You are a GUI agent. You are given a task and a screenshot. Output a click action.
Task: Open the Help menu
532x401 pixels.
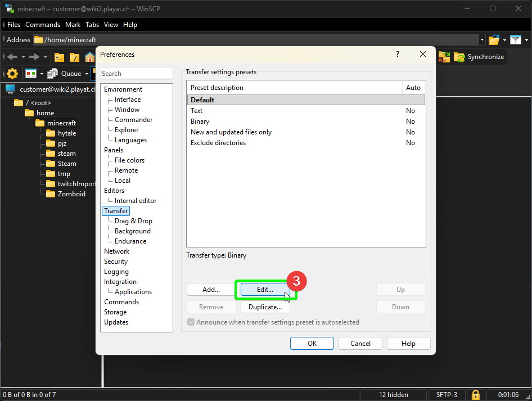(130, 25)
